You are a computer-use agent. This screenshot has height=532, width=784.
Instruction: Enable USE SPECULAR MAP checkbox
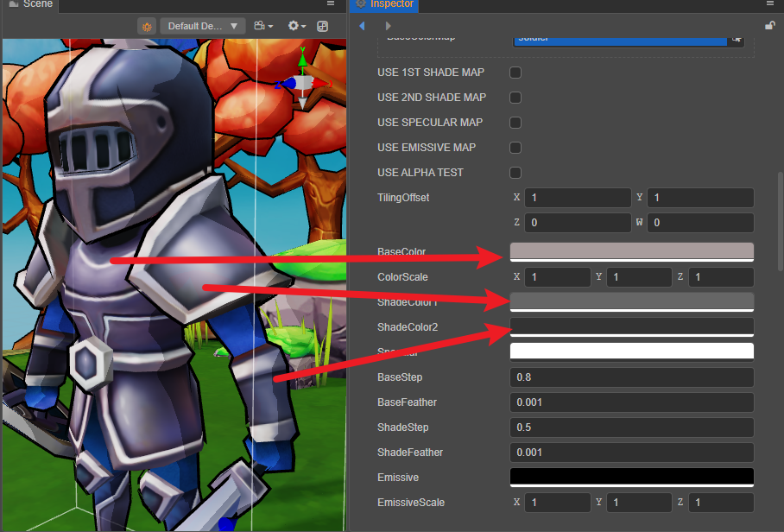(x=515, y=123)
